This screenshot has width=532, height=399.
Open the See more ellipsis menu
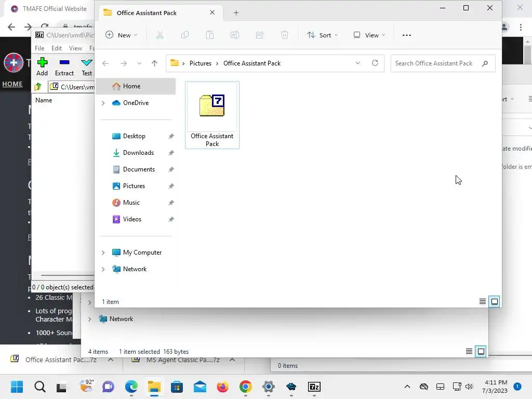point(406,35)
